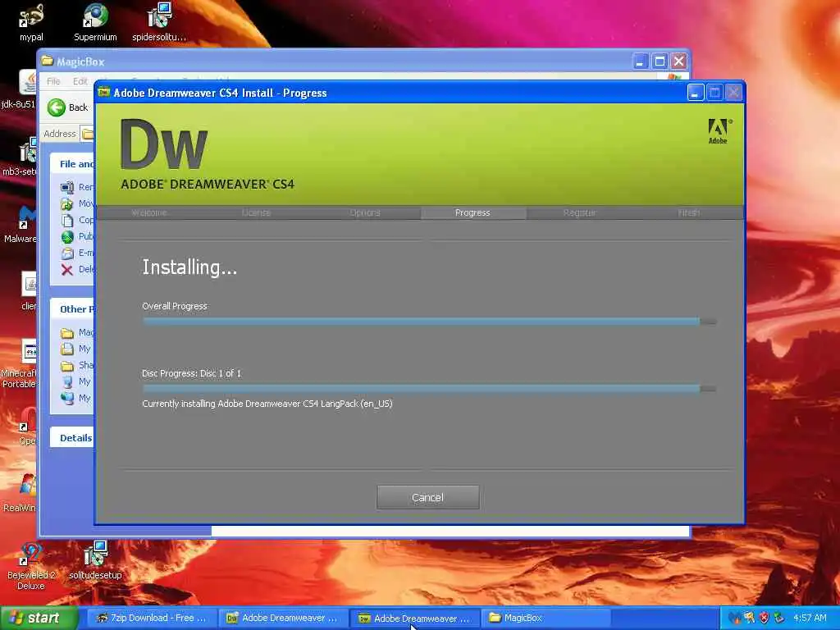Minimize the MagicBox window
The height and width of the screenshot is (630, 840).
click(x=640, y=61)
